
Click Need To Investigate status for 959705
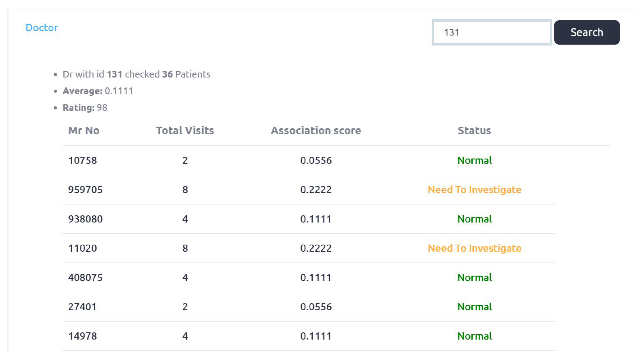point(474,190)
